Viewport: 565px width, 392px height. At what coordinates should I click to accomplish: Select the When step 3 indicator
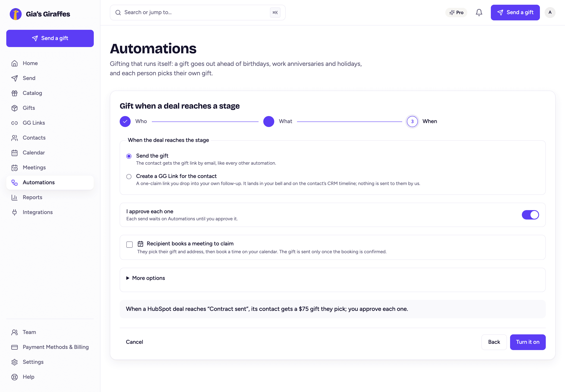[x=412, y=122]
